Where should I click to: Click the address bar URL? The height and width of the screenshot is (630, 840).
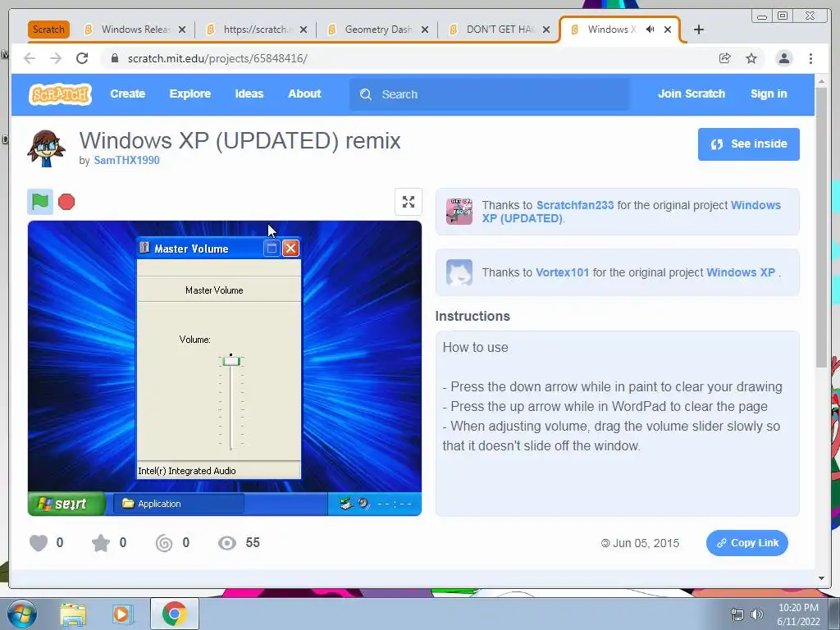(217, 58)
